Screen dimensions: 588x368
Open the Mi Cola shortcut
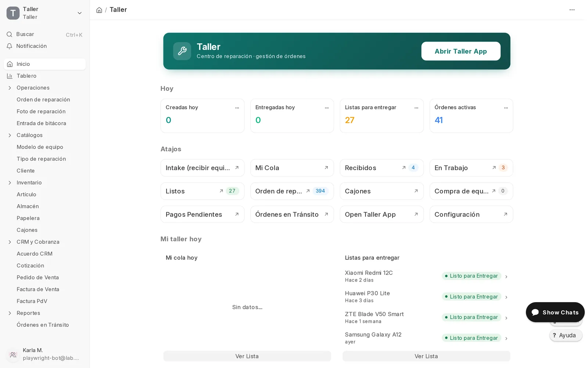[292, 168]
